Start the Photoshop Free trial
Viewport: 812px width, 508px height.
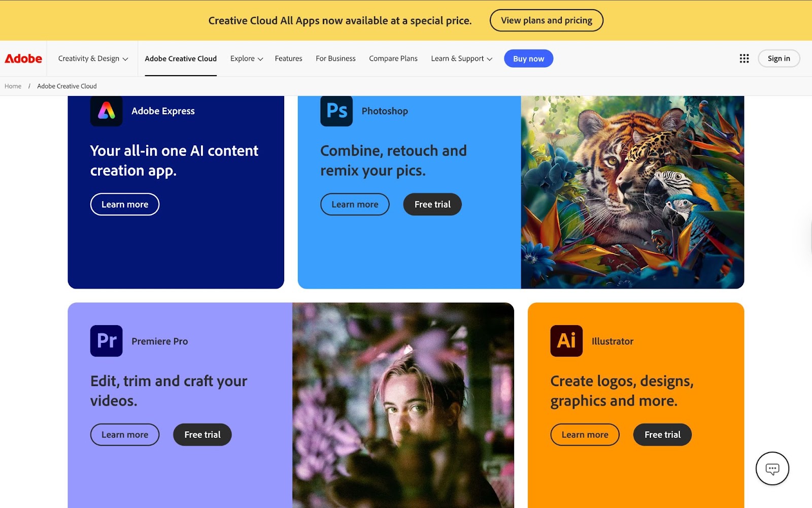coord(432,204)
